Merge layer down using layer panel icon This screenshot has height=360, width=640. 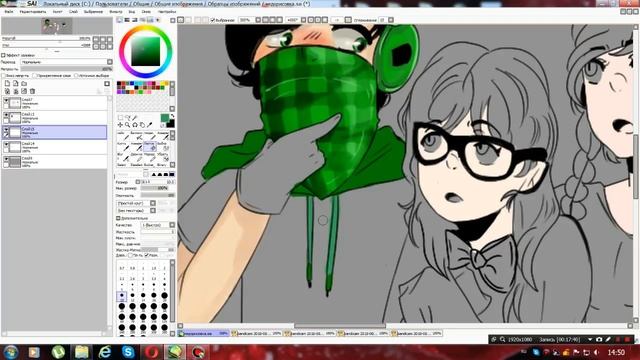(x=16, y=91)
